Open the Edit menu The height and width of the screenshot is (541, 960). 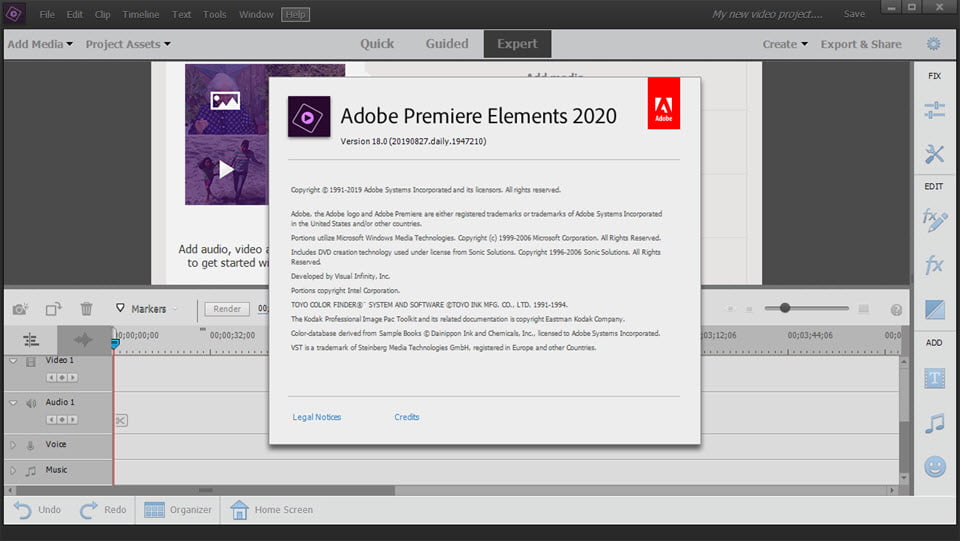[x=75, y=14]
